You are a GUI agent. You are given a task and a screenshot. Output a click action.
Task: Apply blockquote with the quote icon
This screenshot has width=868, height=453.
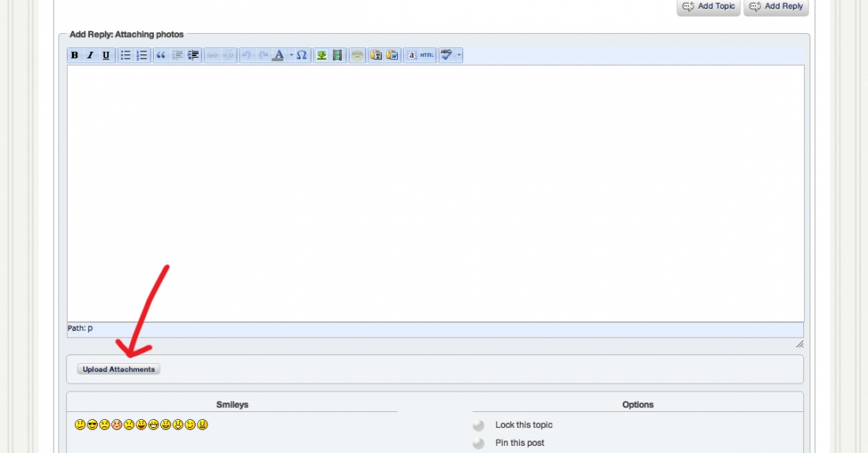160,55
